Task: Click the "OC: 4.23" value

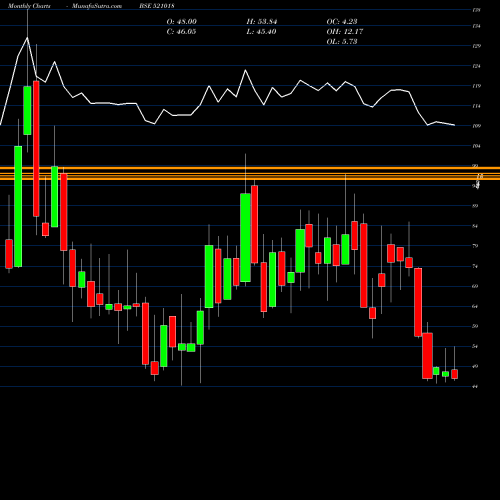Action: [x=342, y=22]
